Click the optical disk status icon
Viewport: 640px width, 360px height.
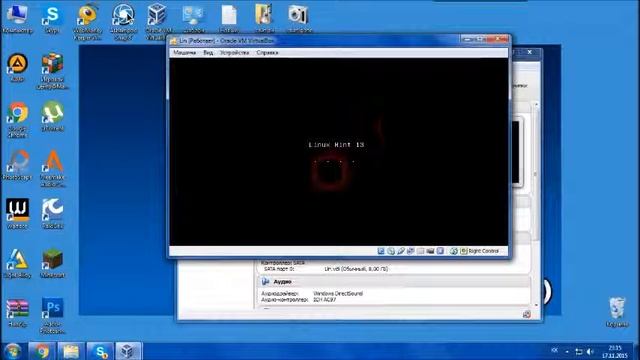coord(391,251)
